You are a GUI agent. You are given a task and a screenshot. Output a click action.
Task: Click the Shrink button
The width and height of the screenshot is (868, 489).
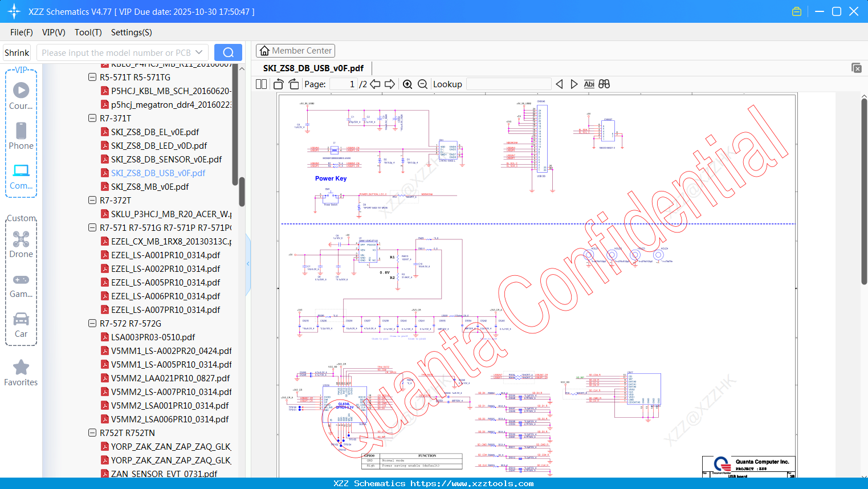pos(17,52)
